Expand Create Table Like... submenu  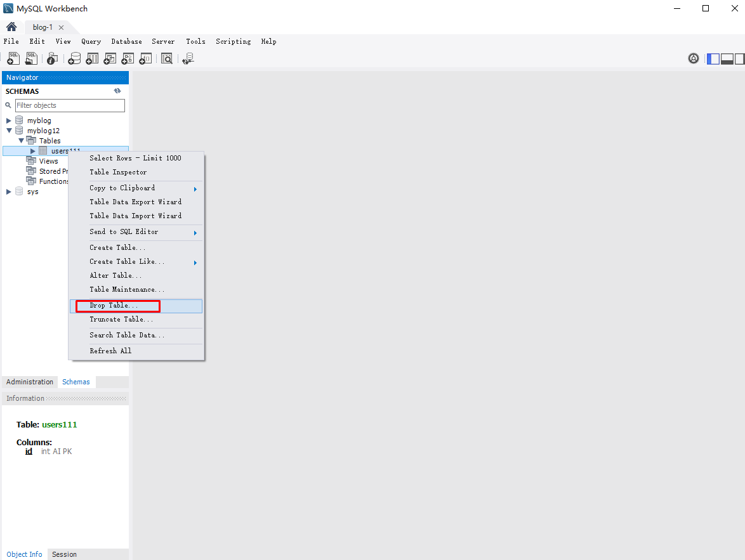coord(136,262)
